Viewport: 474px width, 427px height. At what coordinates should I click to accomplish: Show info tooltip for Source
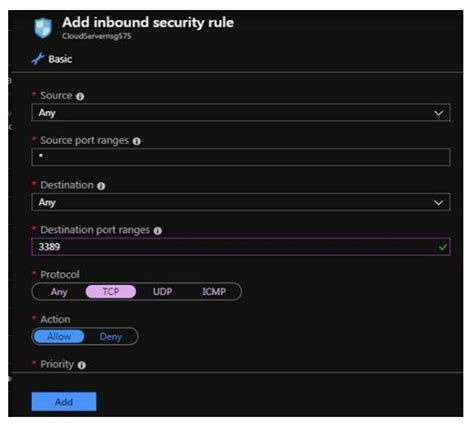(80, 96)
